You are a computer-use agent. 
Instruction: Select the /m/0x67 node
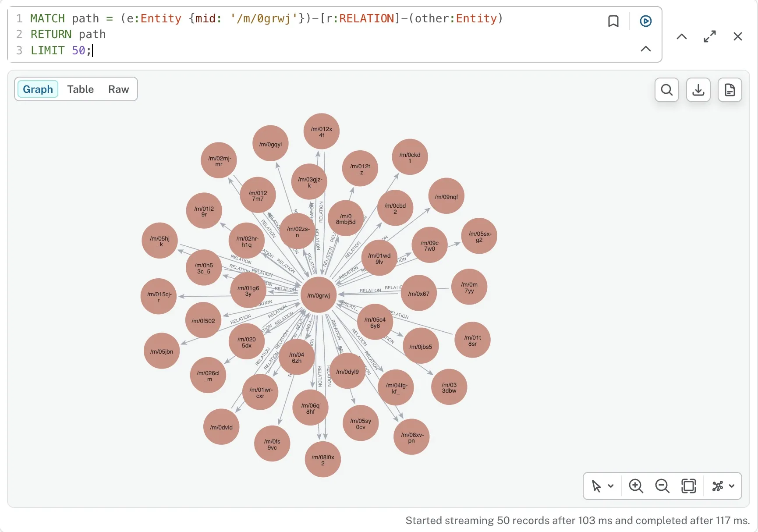pos(419,294)
